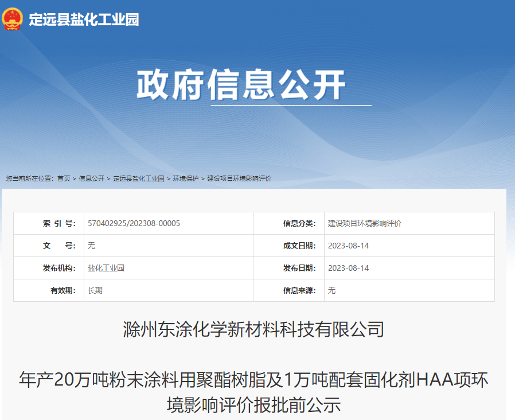515x420 pixels.
Task: Navigate to 环境保护 breadcrumb link
Action: tap(186, 178)
